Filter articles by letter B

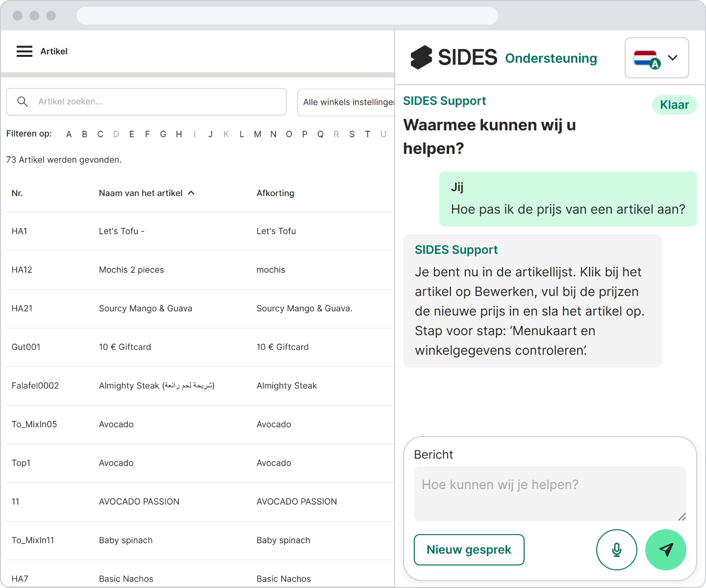[85, 134]
